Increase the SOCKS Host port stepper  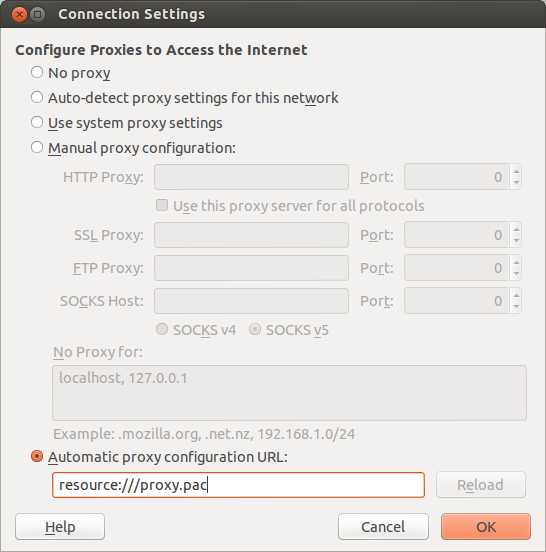[x=516, y=295]
